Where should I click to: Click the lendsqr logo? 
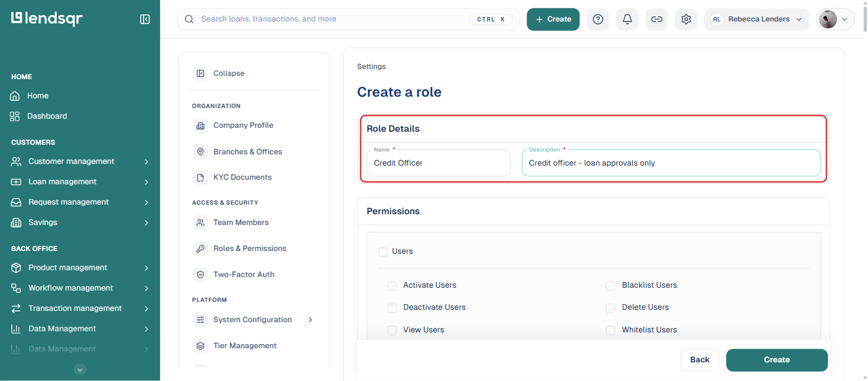[47, 19]
